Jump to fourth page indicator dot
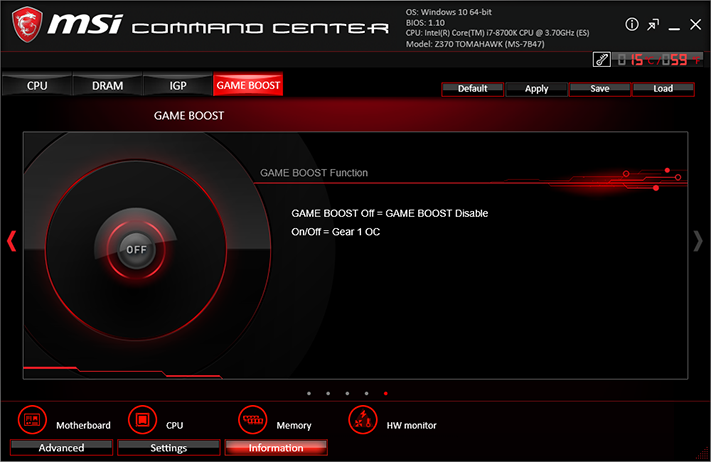This screenshot has width=711, height=462. click(x=366, y=394)
